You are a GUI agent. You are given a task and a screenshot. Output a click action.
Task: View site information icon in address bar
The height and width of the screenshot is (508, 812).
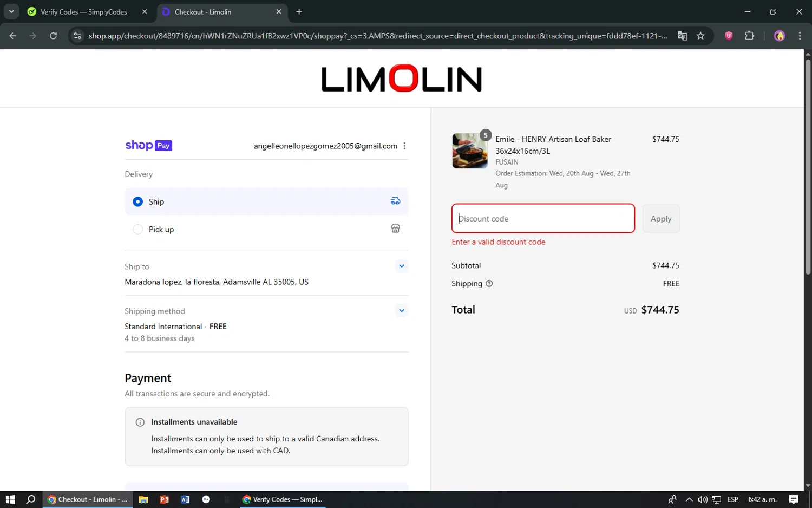77,36
